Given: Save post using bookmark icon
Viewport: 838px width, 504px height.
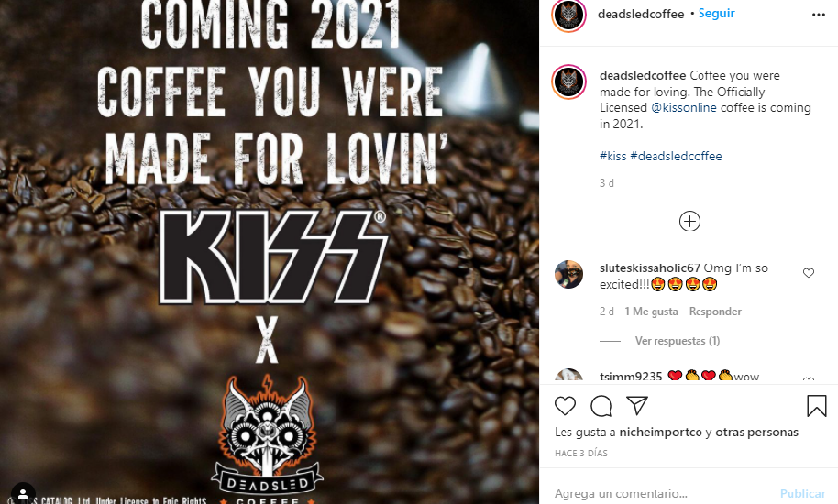Looking at the screenshot, I should (817, 406).
